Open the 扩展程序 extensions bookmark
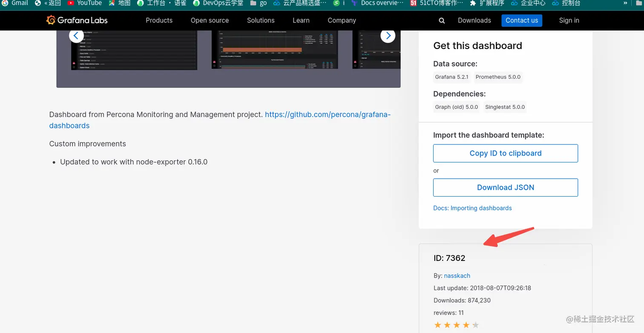The width and height of the screenshot is (644, 333). 487,3
